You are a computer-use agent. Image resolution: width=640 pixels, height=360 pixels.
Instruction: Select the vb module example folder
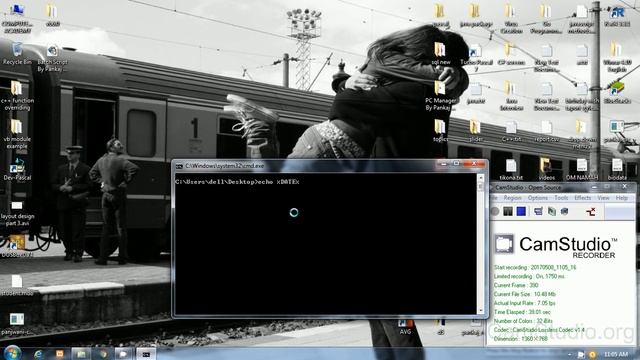pyautogui.click(x=17, y=134)
